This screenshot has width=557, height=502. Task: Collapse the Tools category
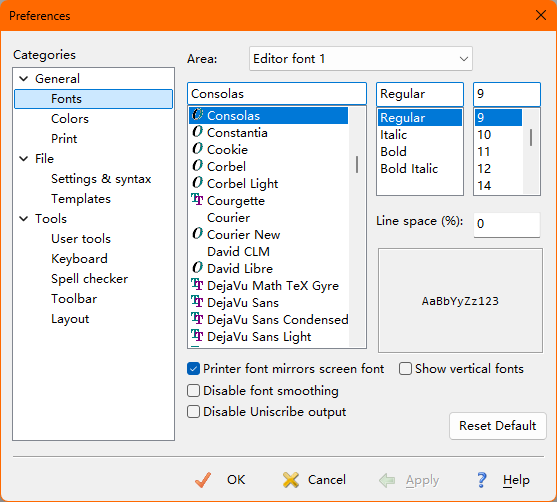coord(24,218)
